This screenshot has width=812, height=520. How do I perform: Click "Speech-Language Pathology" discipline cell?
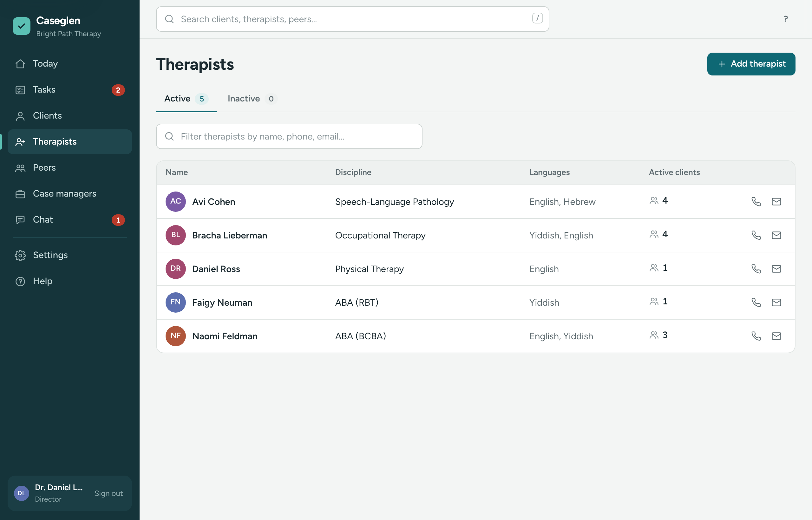coord(394,202)
